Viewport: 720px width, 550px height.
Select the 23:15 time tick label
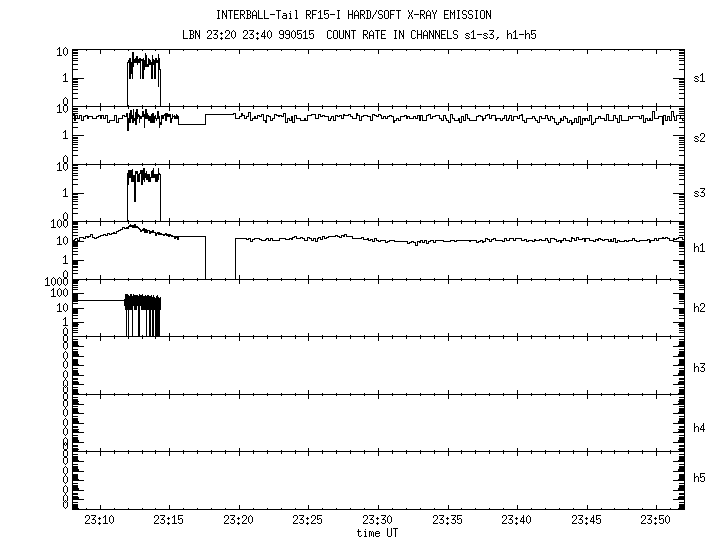coord(169,520)
